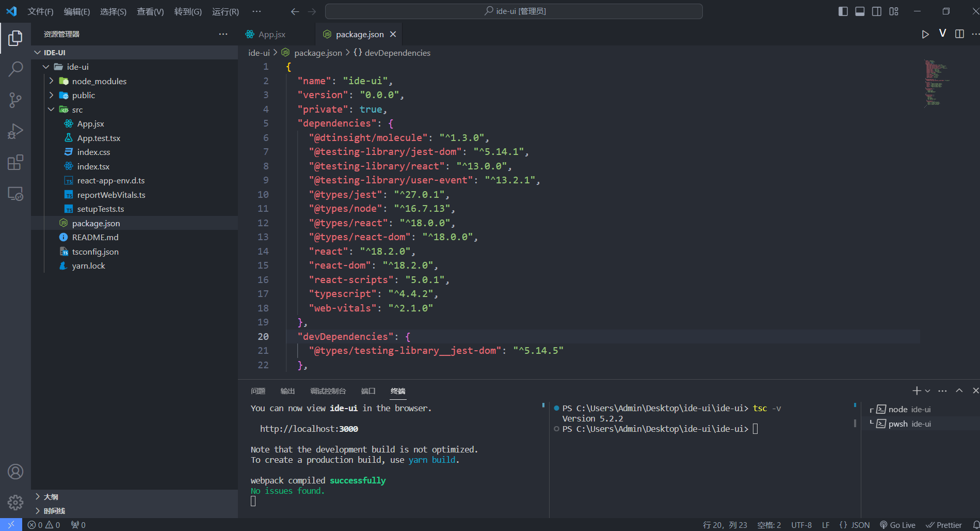Run the code with the play button
This screenshot has width=980, height=531.
[925, 34]
